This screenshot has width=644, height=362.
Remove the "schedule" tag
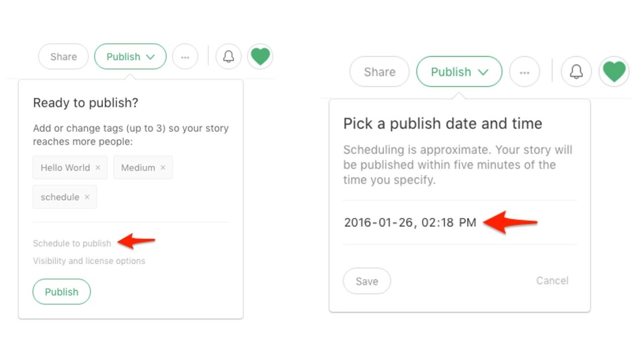pos(87,197)
